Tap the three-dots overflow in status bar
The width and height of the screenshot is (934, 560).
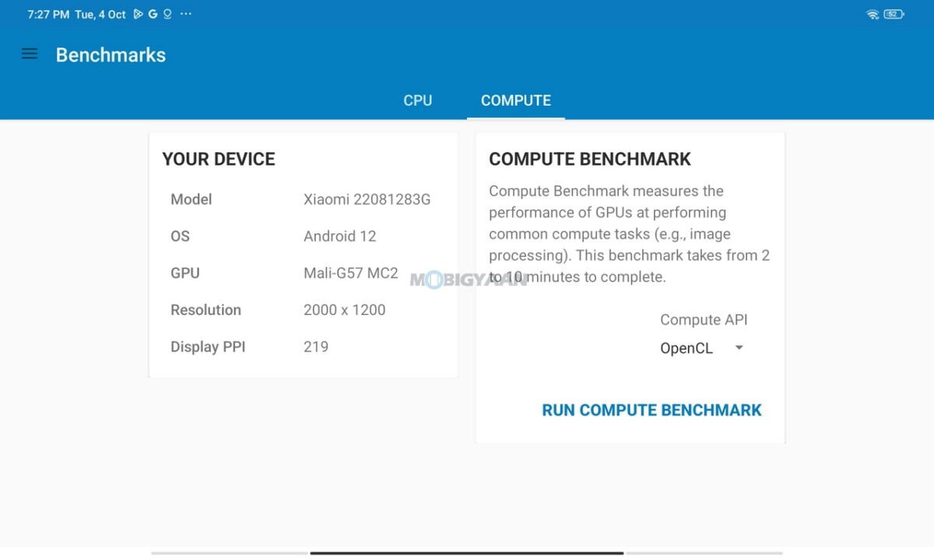(x=185, y=14)
